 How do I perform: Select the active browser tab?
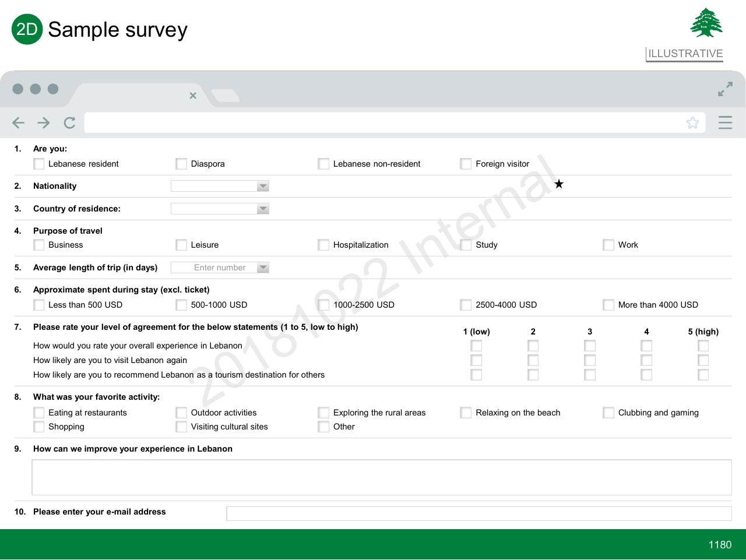(135, 95)
